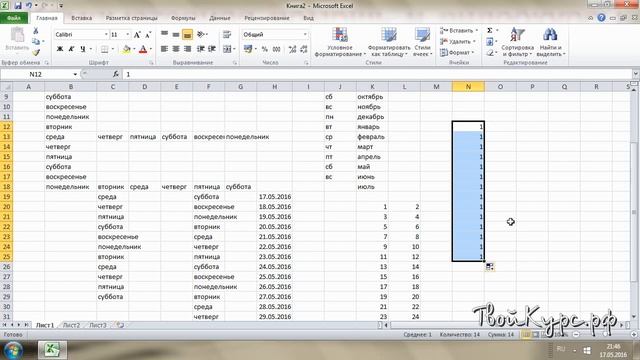Click the wrap text icon
Viewport: 640px width, 360px height.
coord(227,35)
